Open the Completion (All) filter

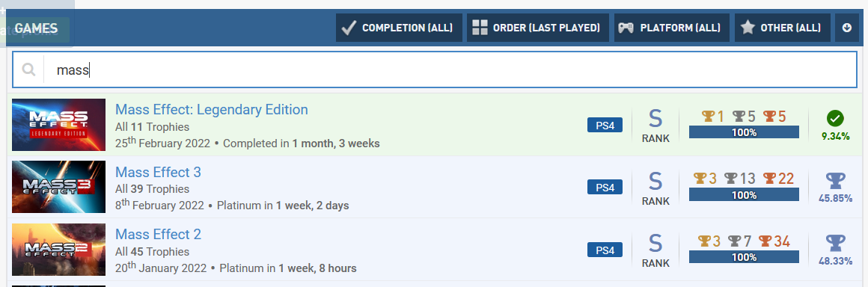(x=399, y=28)
